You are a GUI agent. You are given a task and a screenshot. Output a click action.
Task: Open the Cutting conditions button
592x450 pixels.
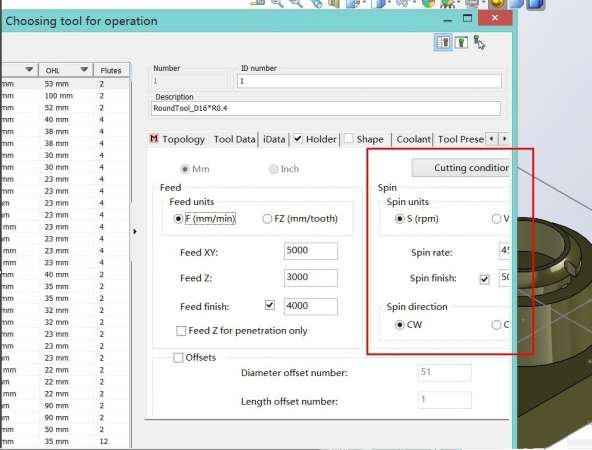click(x=461, y=168)
